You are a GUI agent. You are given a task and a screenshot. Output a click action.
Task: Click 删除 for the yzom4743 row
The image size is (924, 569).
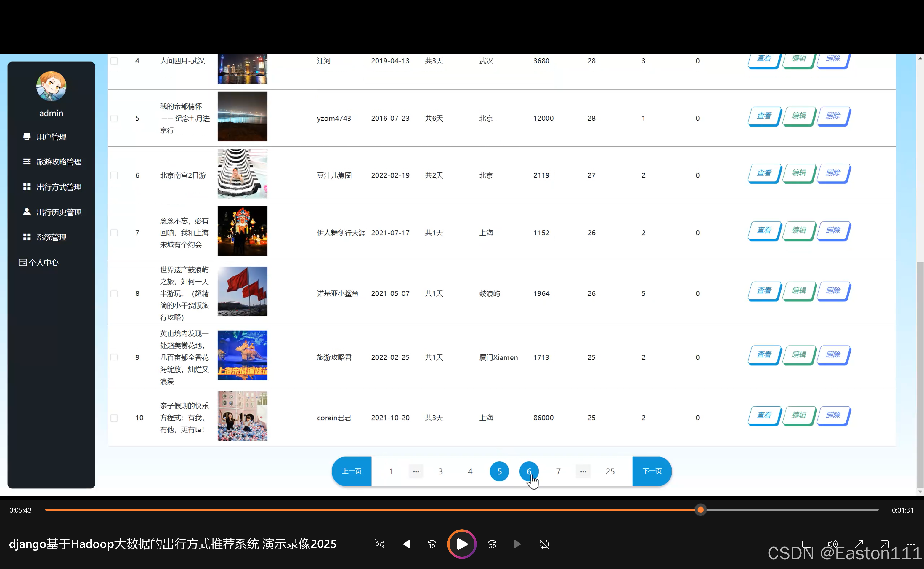click(x=833, y=116)
